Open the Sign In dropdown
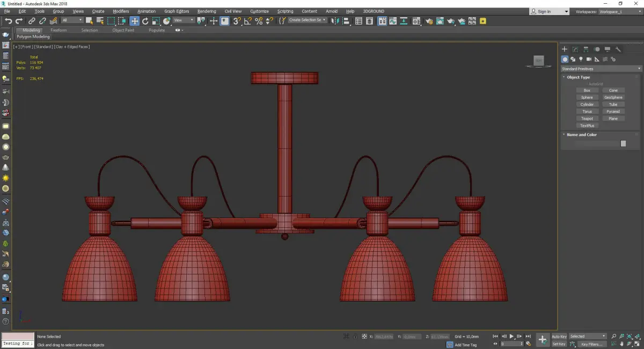644x349 pixels. click(549, 11)
